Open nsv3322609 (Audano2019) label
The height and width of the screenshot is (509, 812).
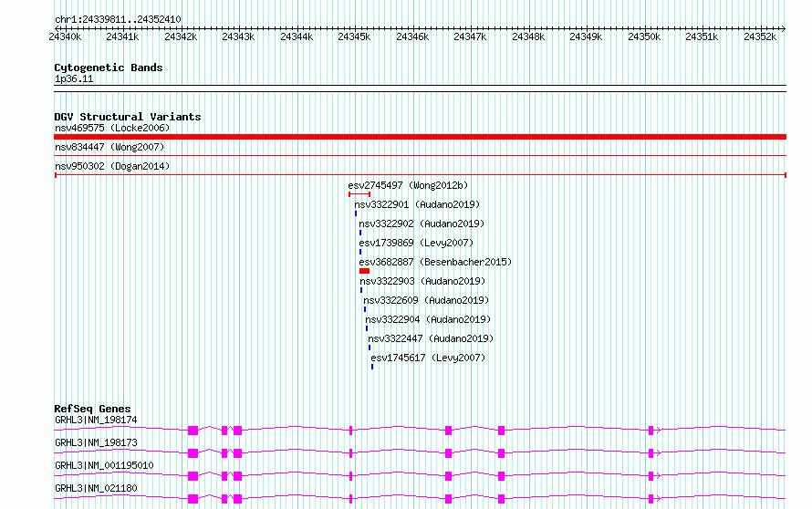click(426, 300)
